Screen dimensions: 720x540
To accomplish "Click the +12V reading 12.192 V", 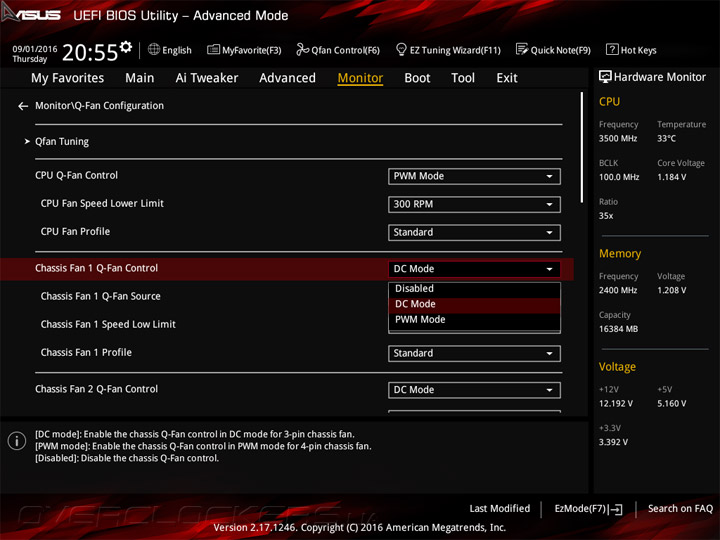I will click(x=615, y=404).
